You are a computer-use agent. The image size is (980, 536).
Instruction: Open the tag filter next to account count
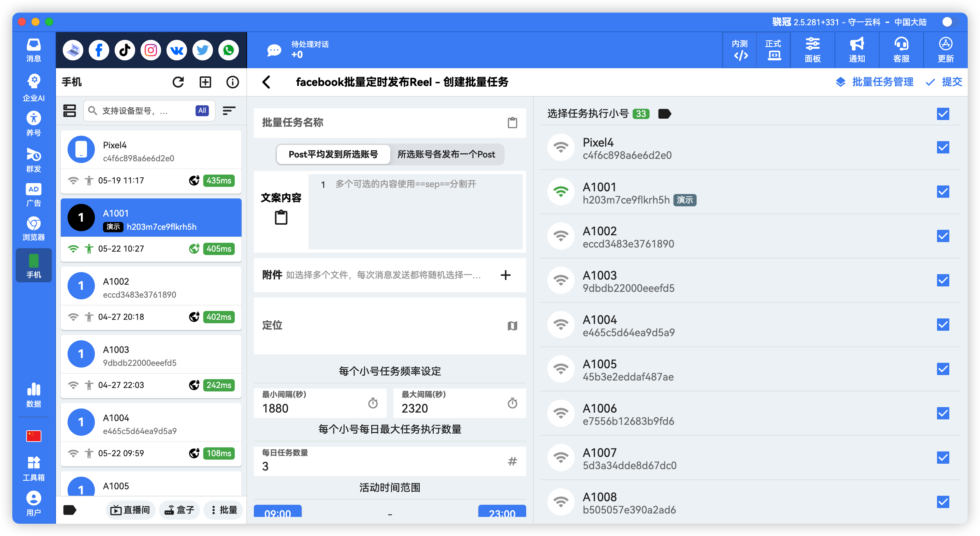pos(665,114)
